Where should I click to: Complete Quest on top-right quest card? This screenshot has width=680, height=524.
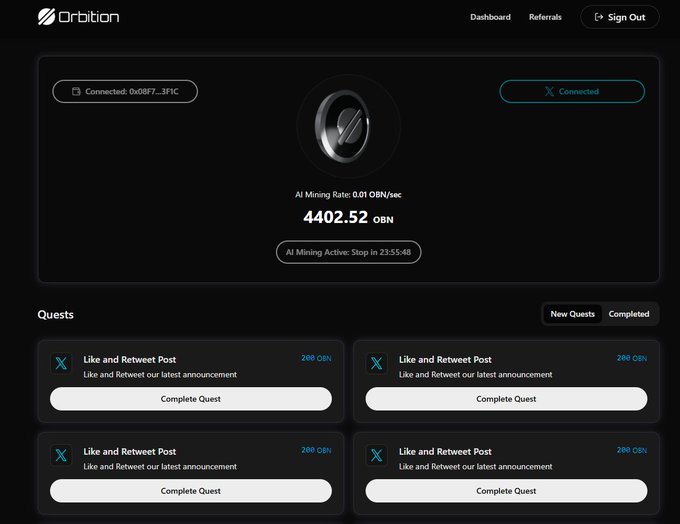(x=506, y=399)
